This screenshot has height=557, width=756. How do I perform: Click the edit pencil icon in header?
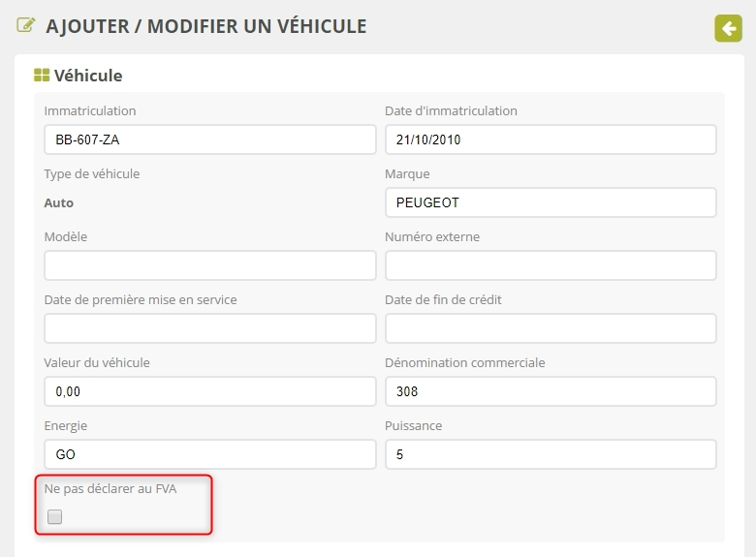point(26,26)
